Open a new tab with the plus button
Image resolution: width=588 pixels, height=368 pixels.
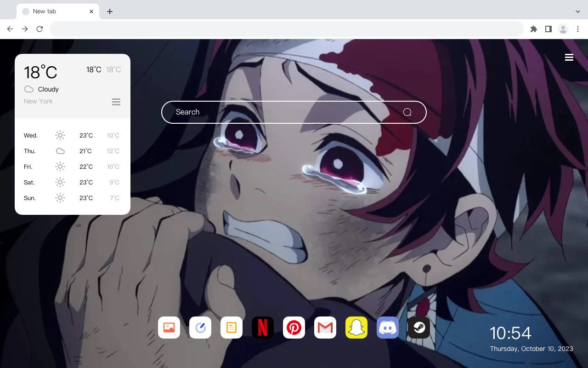[109, 11]
